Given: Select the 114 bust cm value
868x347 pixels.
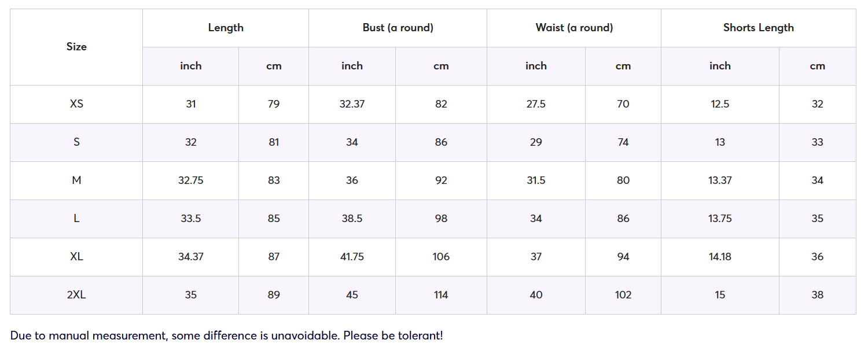Looking at the screenshot, I should [441, 295].
